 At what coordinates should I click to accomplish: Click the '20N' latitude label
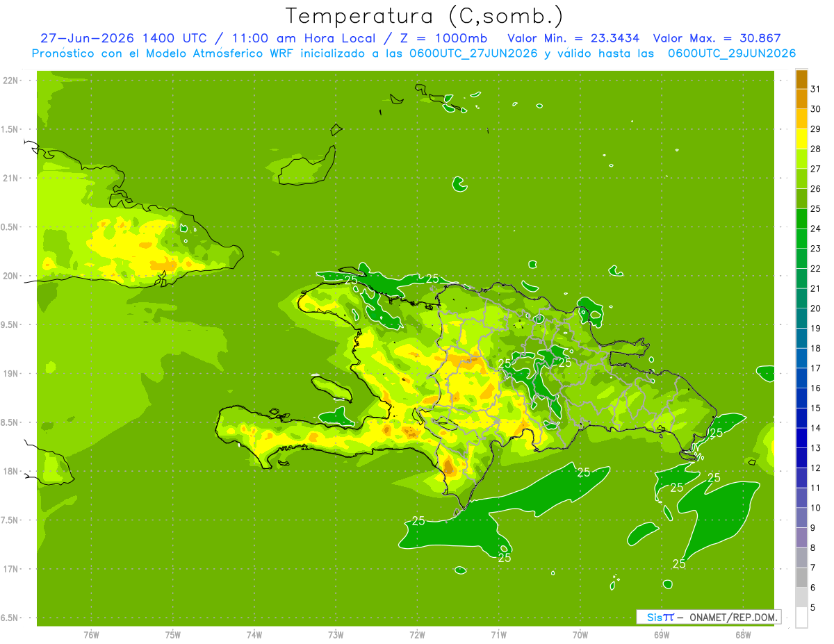(10, 276)
